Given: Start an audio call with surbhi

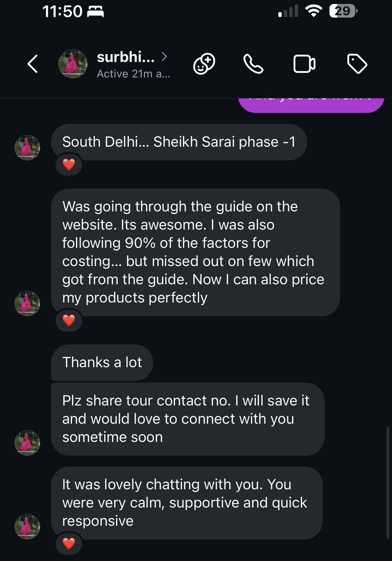Looking at the screenshot, I should click(253, 64).
